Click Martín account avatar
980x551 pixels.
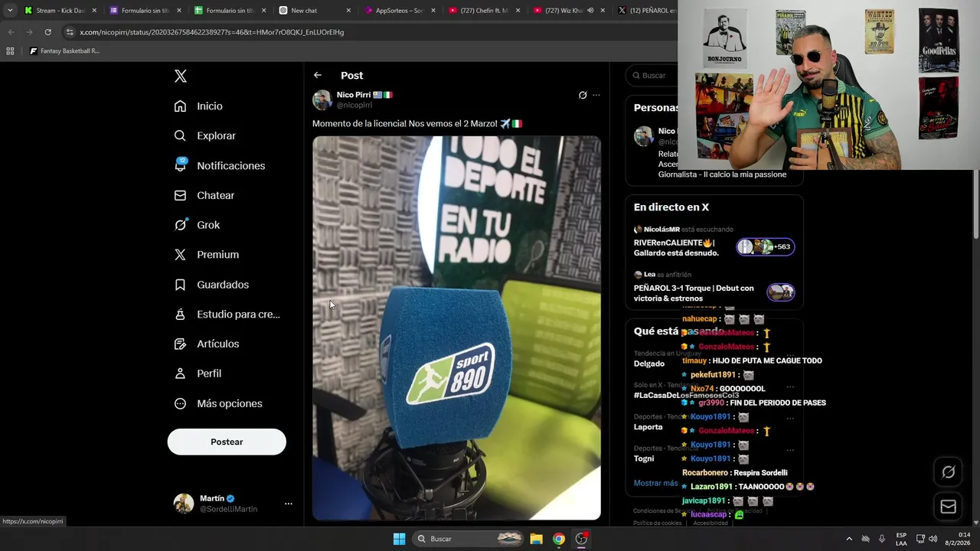[184, 503]
